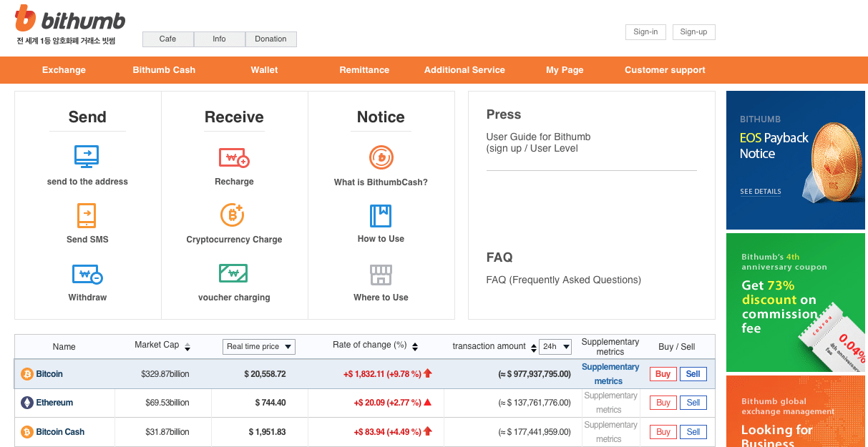
Task: Click the send to the address monitor icon
Action: click(87, 157)
